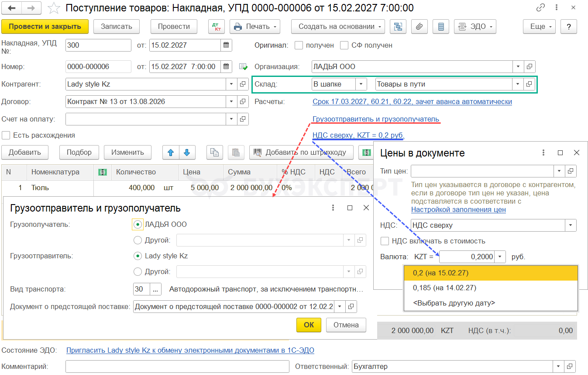Screen dimensions: 588x375
Task: Expand Склад В шапке dropdown
Action: 361,84
